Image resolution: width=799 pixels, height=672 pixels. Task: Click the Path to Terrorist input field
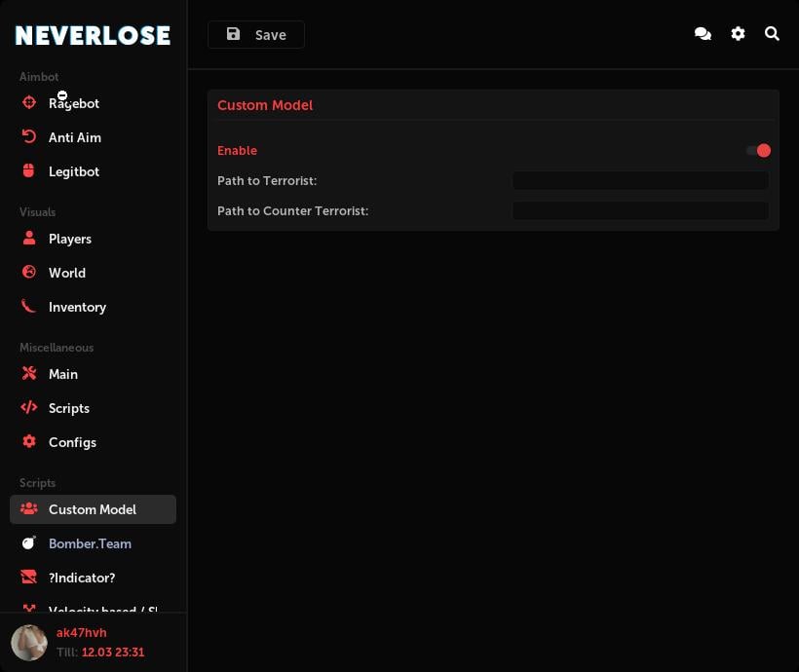click(x=640, y=180)
